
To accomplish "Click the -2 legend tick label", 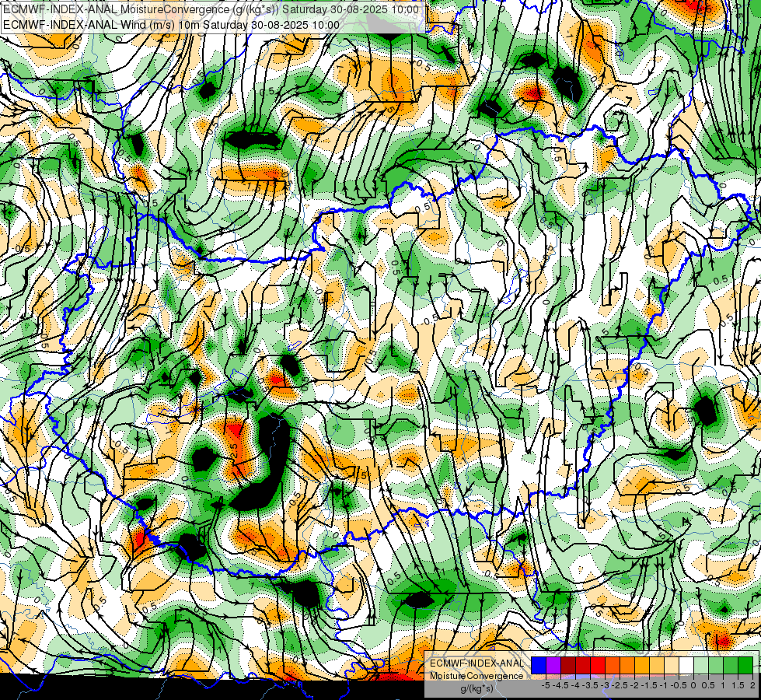I will 634,685.
